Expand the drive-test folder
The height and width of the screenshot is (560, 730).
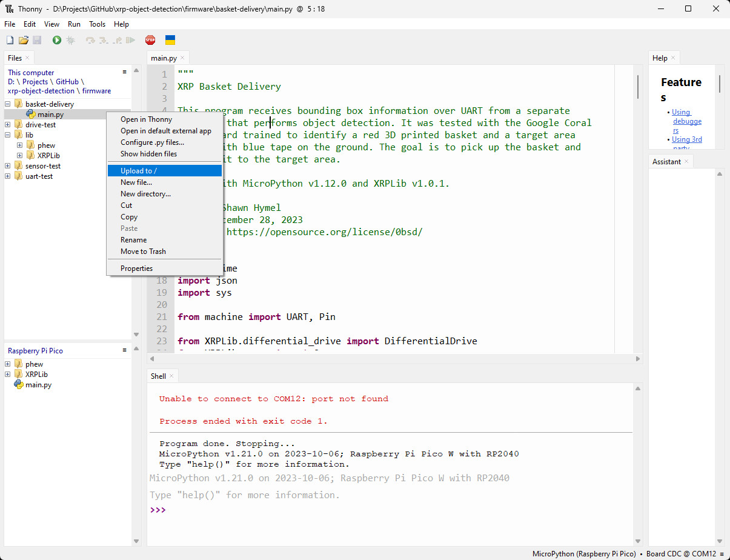coord(8,125)
